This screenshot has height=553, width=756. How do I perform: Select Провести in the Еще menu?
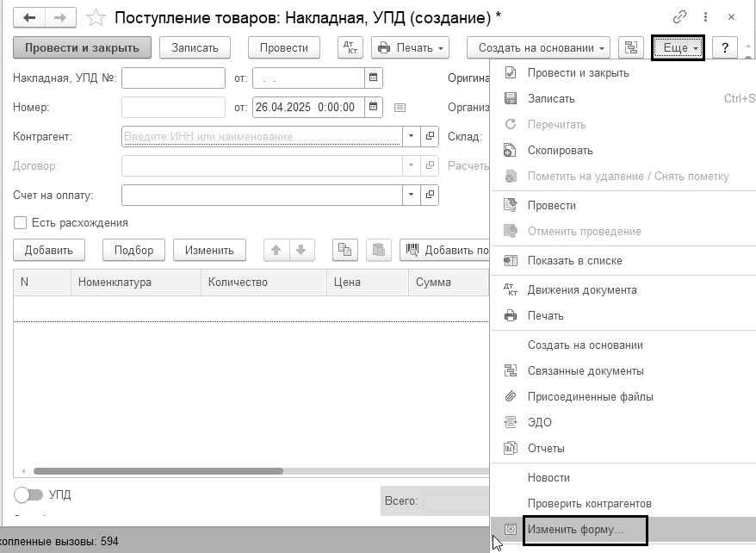(x=623, y=205)
